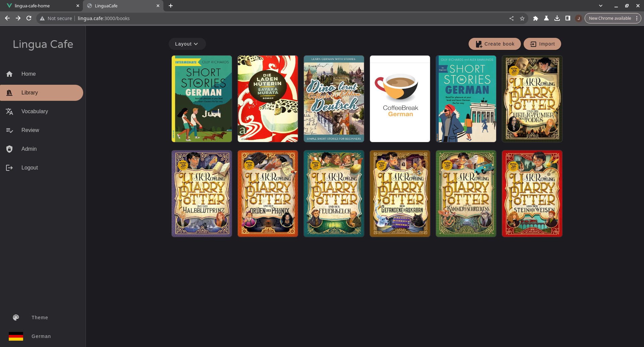Viewport: 644px width, 347px height.
Task: Click the Import button
Action: click(x=542, y=44)
